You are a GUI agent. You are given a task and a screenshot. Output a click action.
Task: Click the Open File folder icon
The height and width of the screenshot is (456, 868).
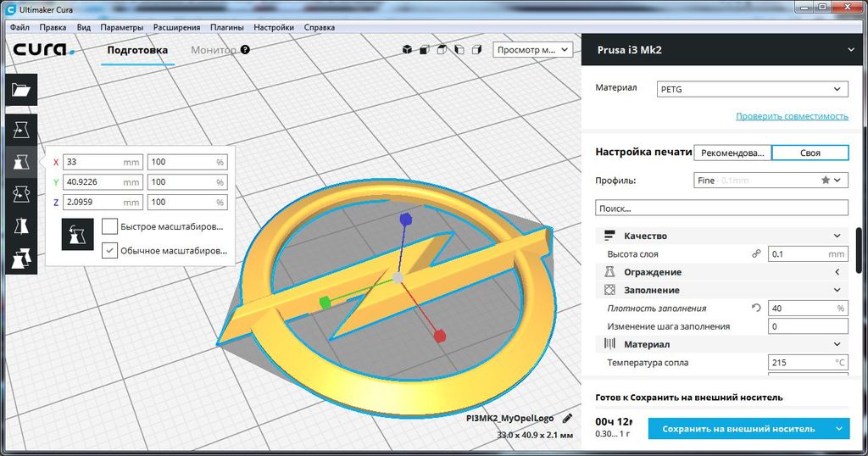click(x=21, y=90)
